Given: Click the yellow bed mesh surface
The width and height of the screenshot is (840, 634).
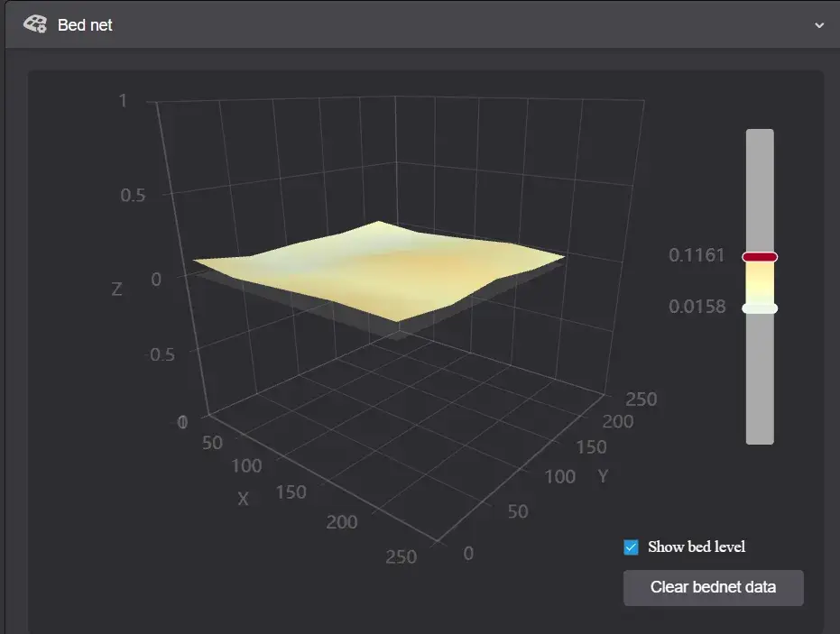Looking at the screenshot, I should (378, 271).
